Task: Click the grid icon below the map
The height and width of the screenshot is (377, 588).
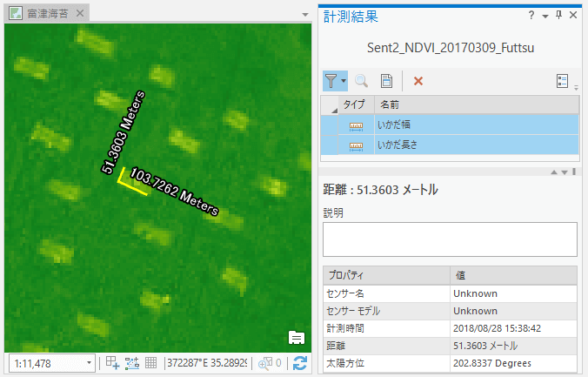Action: [x=150, y=363]
